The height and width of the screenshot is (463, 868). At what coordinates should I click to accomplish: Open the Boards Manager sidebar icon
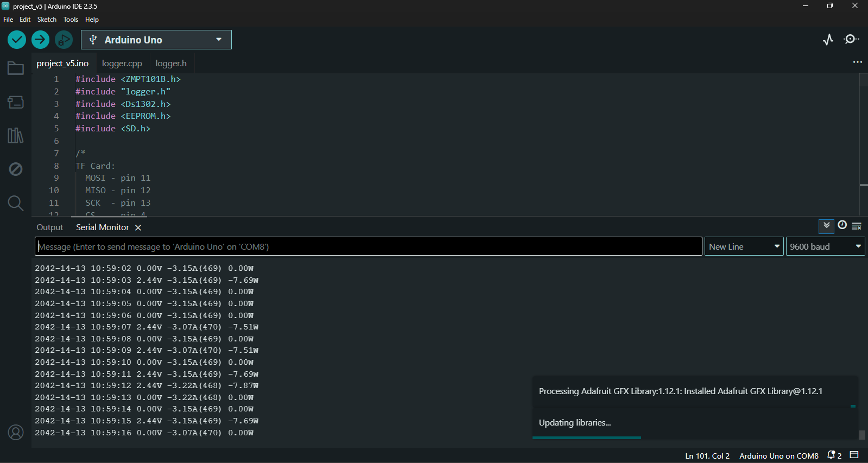[16, 102]
